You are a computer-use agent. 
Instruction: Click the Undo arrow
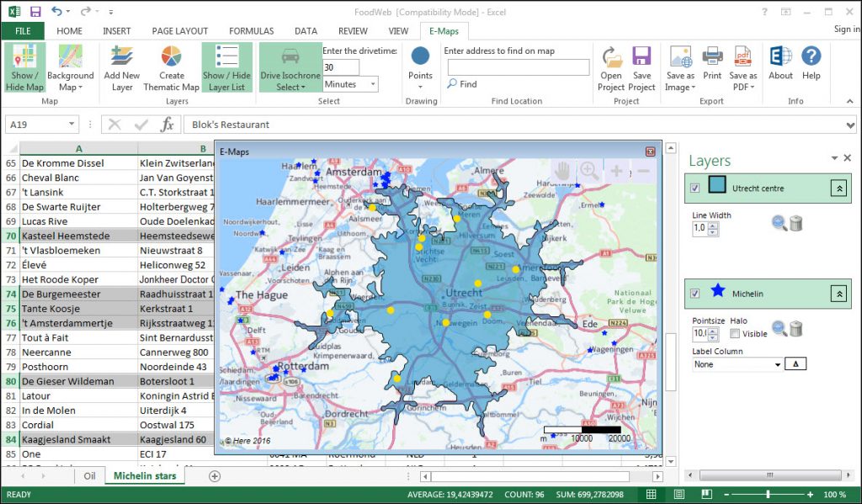click(56, 11)
